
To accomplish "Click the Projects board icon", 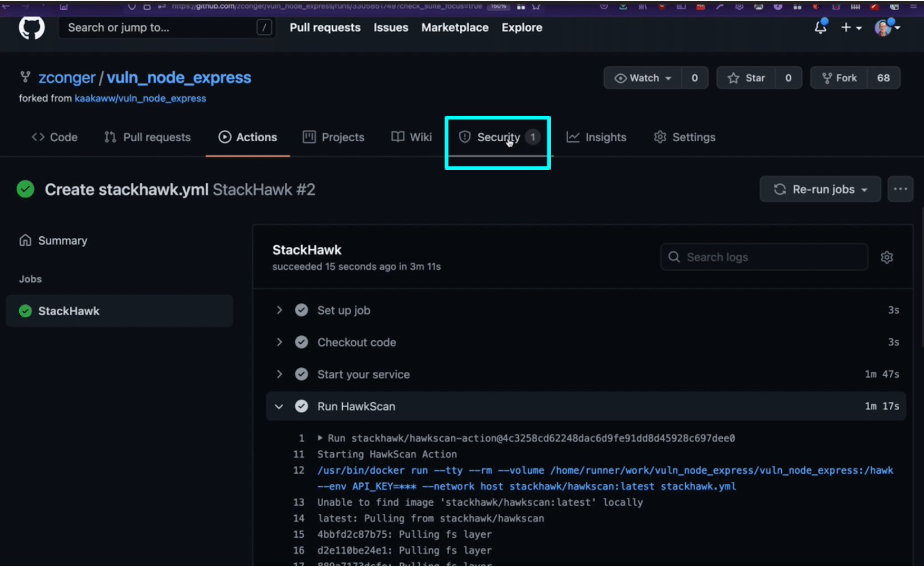I will point(309,137).
